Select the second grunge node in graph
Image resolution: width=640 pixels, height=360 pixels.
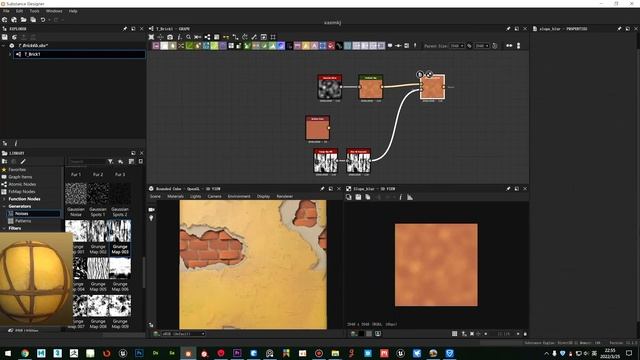pyautogui.click(x=358, y=161)
